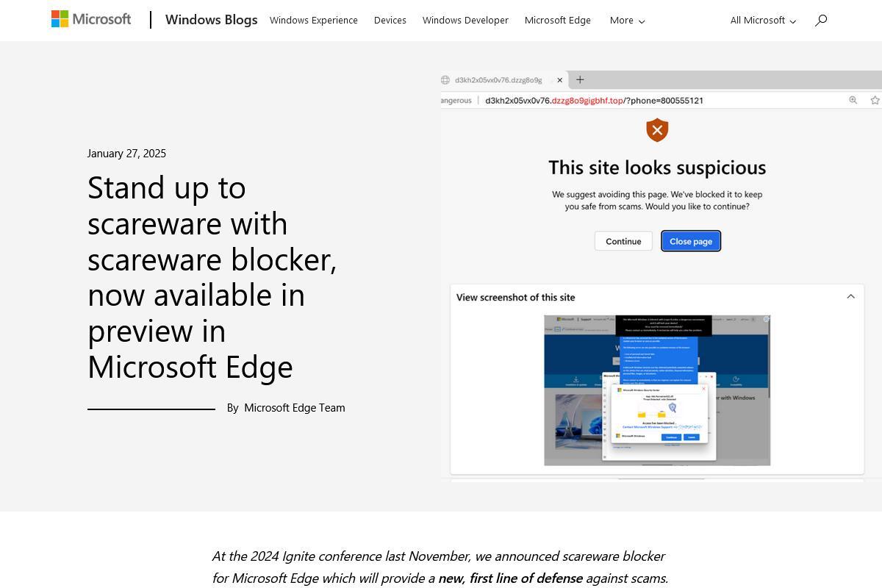
Task: Click the new tab plus icon
Action: pyautogui.click(x=580, y=79)
